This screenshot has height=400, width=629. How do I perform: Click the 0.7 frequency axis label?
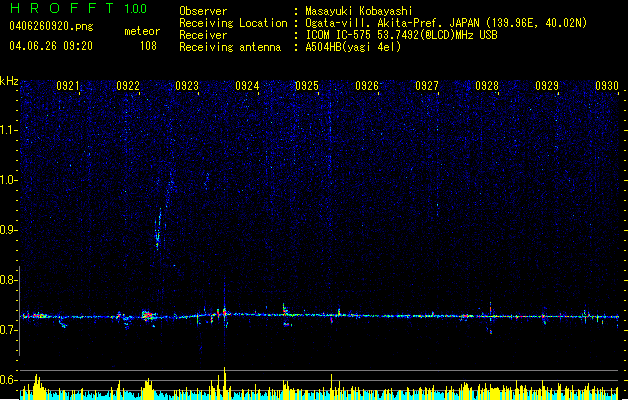(9, 330)
